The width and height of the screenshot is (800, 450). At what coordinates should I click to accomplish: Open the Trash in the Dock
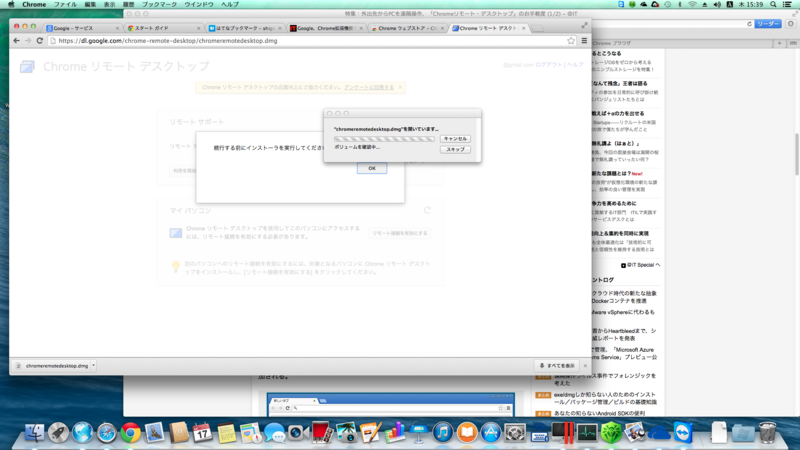point(767,433)
